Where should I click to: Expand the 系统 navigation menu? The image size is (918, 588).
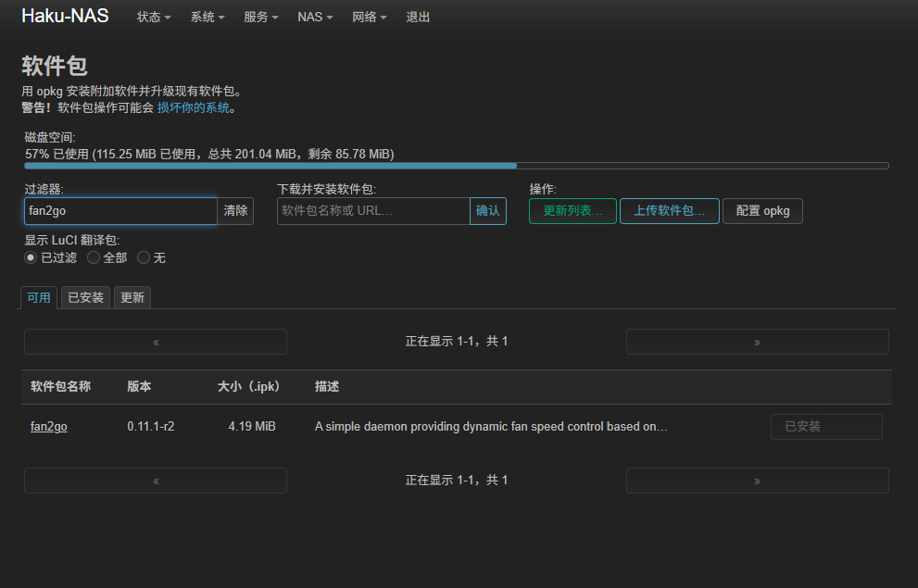207,17
